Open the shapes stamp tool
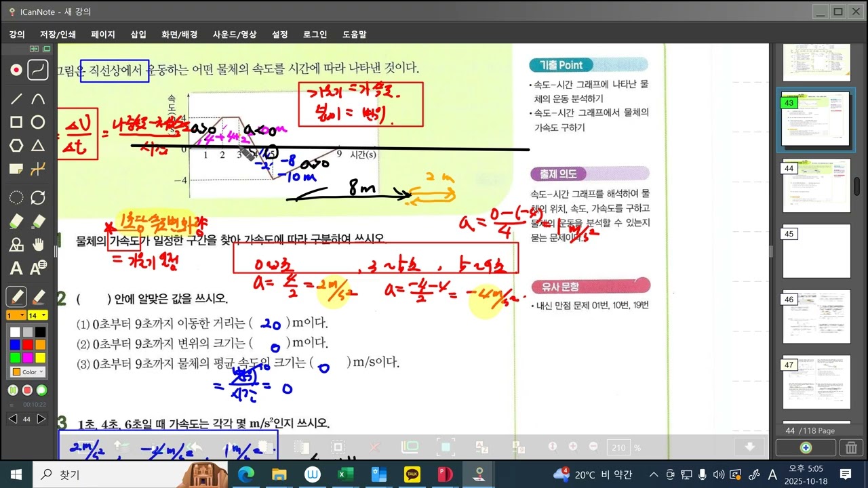This screenshot has width=868, height=488. point(16,245)
